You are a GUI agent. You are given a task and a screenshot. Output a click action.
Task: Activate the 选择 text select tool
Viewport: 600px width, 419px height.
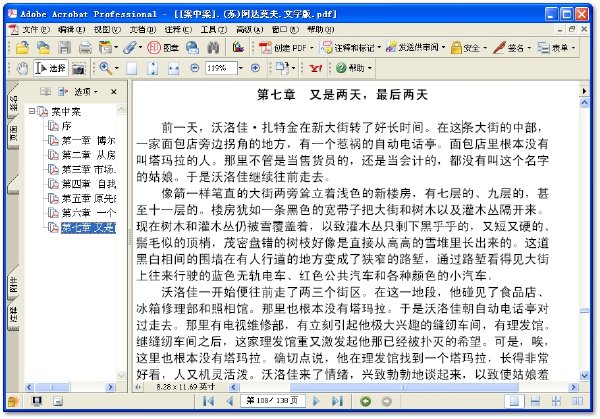pos(51,68)
